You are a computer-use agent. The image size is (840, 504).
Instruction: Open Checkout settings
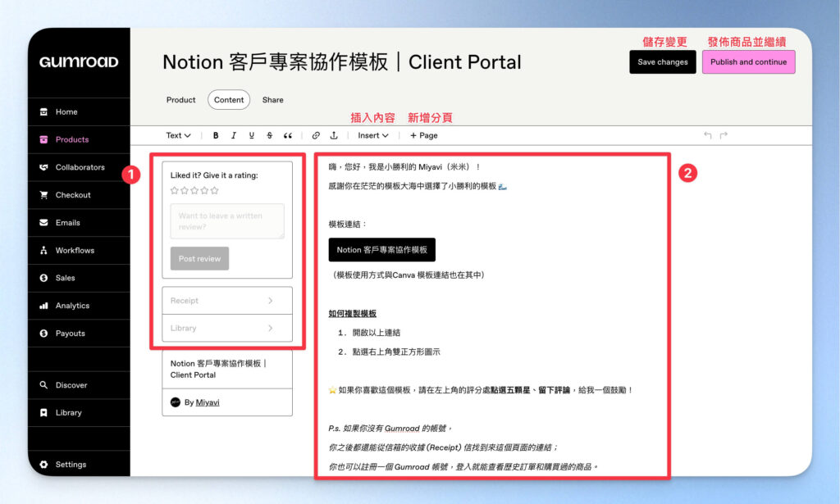[x=79, y=195]
